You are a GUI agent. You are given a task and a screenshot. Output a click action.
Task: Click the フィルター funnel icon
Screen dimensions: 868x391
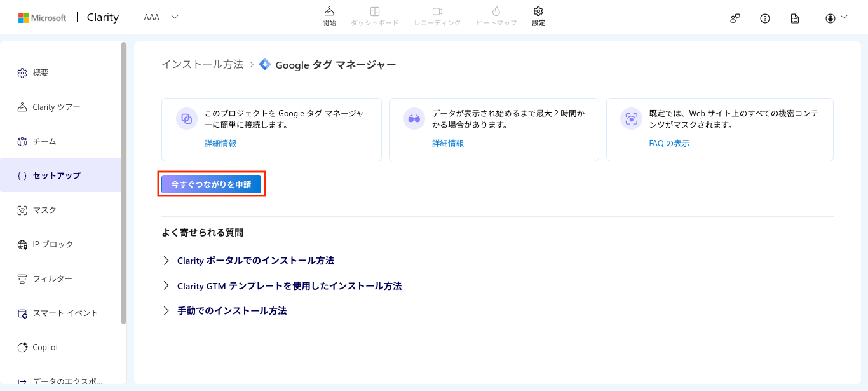[22, 278]
